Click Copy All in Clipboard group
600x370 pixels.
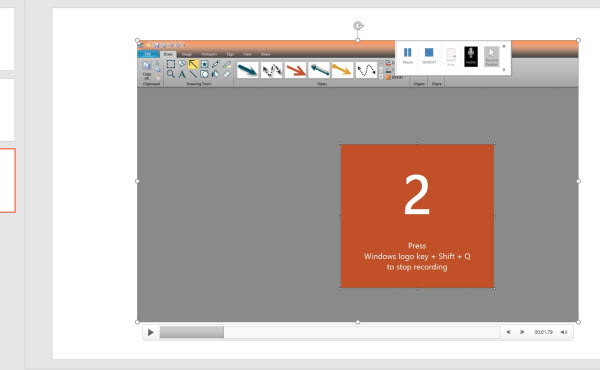click(147, 70)
